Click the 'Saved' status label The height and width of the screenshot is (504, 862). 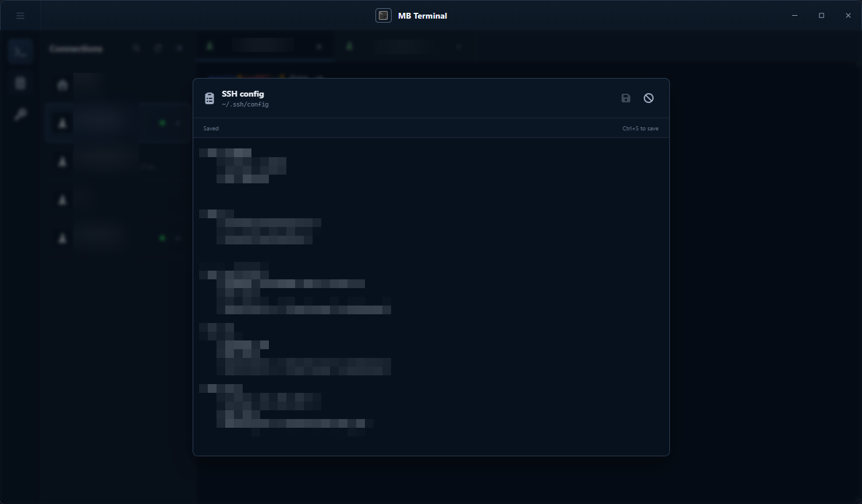[211, 129]
